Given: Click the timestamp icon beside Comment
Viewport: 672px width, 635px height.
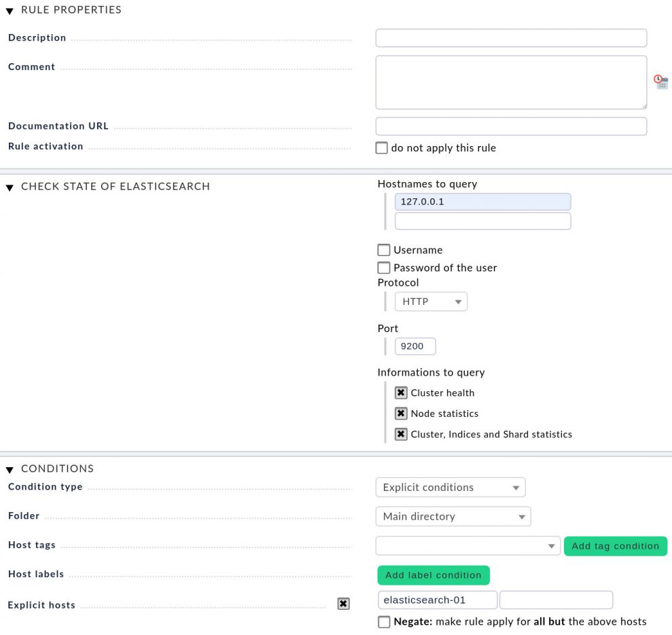Looking at the screenshot, I should pos(660,81).
